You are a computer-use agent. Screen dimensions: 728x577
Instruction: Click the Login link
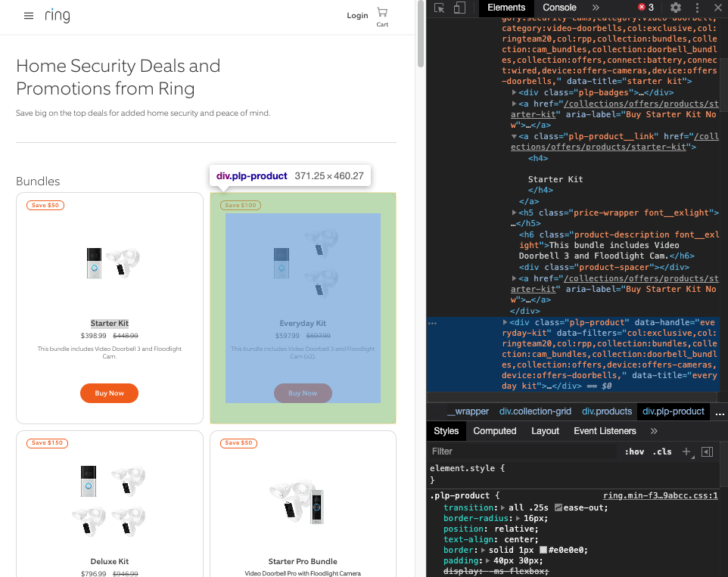(357, 15)
